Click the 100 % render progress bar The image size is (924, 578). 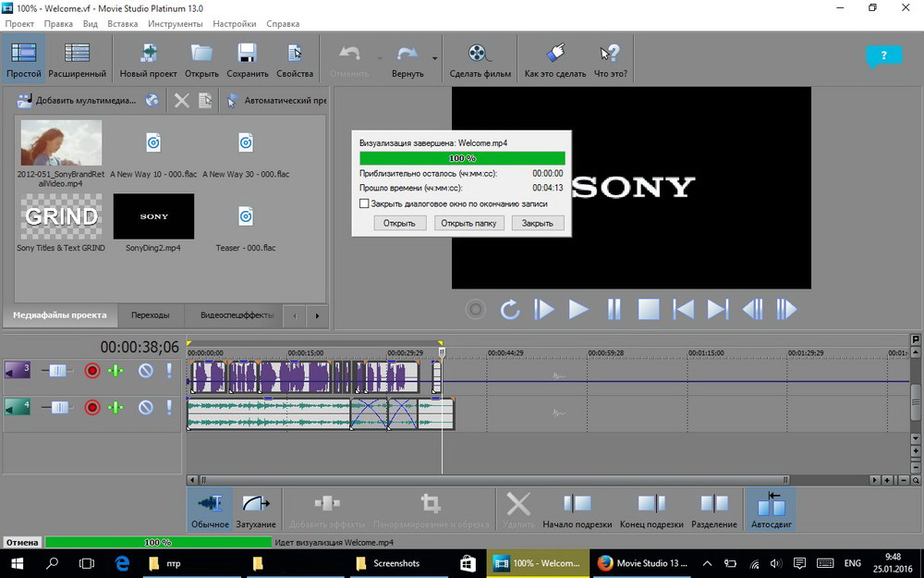point(462,158)
